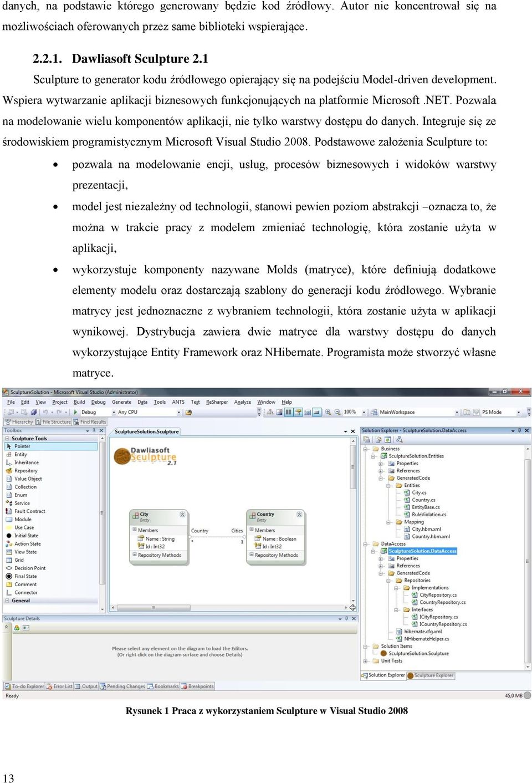Select the Entity tool in the Toolbox
Viewport: 532px width, 783px height.
click(52, 454)
